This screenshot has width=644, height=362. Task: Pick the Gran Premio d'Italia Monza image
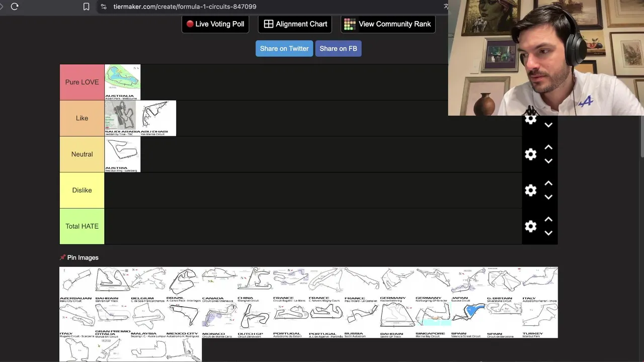coord(113,320)
